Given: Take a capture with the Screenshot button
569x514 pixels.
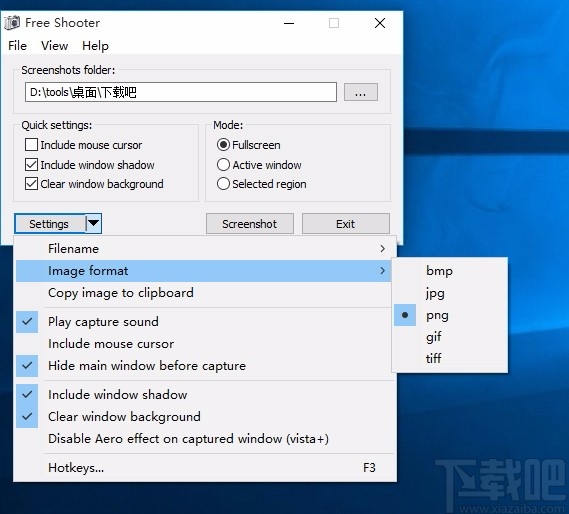Looking at the screenshot, I should coord(250,224).
